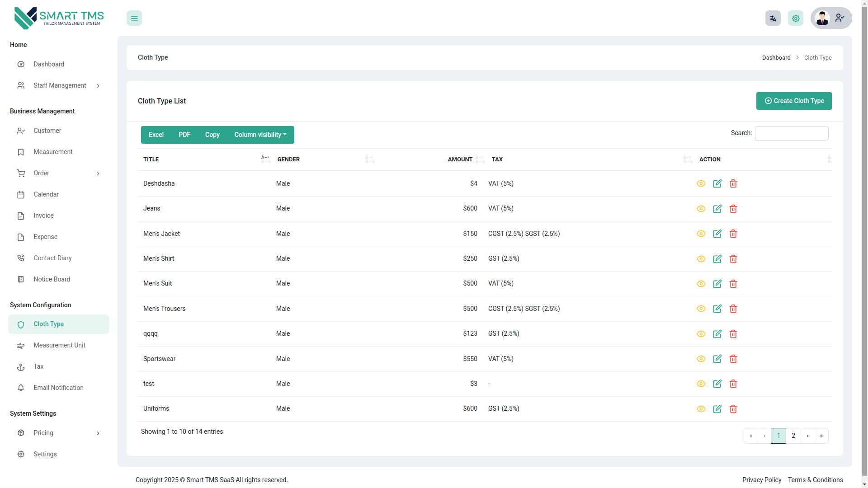This screenshot has height=488, width=868.
Task: Open the settings gear in the top bar
Action: coord(796,18)
